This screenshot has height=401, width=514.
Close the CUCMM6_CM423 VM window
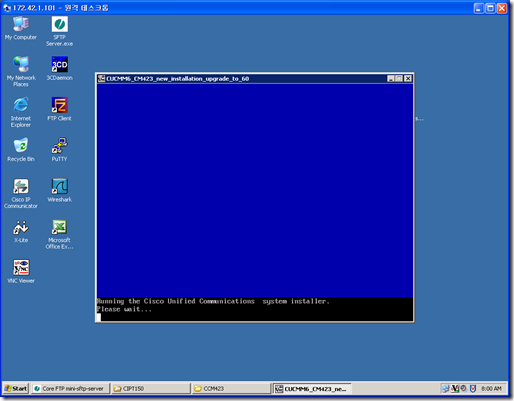pyautogui.click(x=408, y=79)
